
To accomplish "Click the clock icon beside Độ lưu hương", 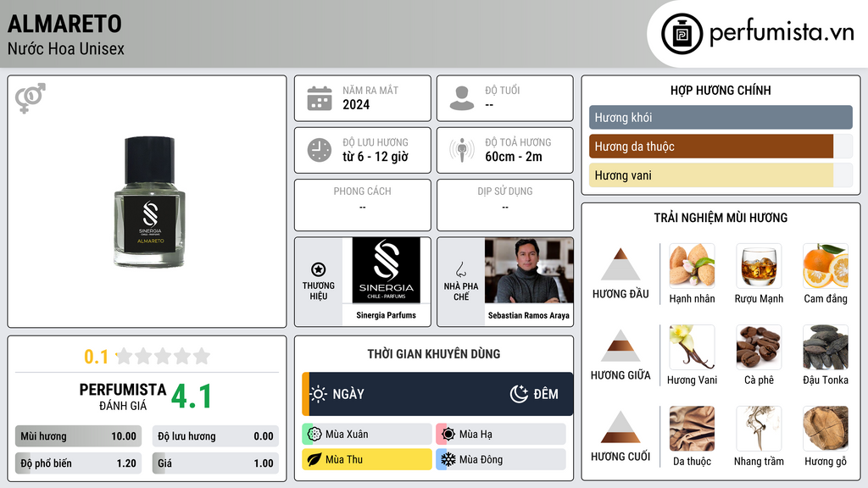I will [320, 150].
